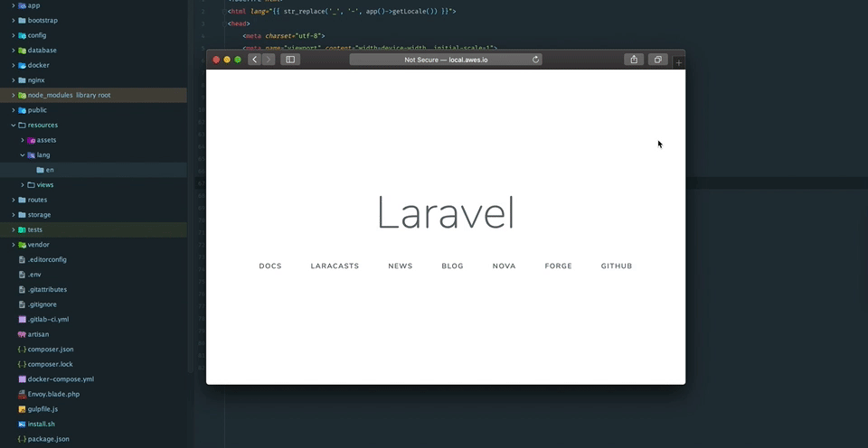Open the install.sh file

coord(41,424)
